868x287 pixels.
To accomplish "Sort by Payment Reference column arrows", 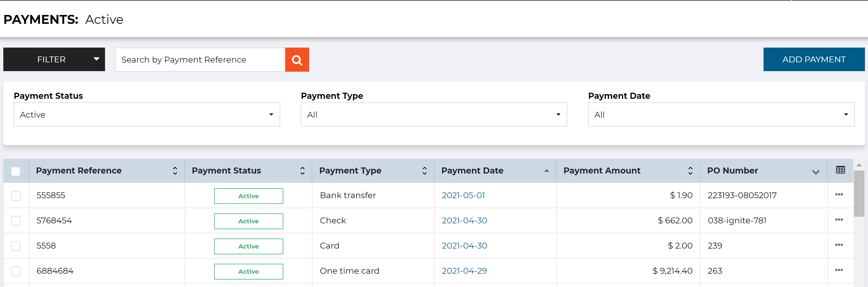I will [175, 170].
